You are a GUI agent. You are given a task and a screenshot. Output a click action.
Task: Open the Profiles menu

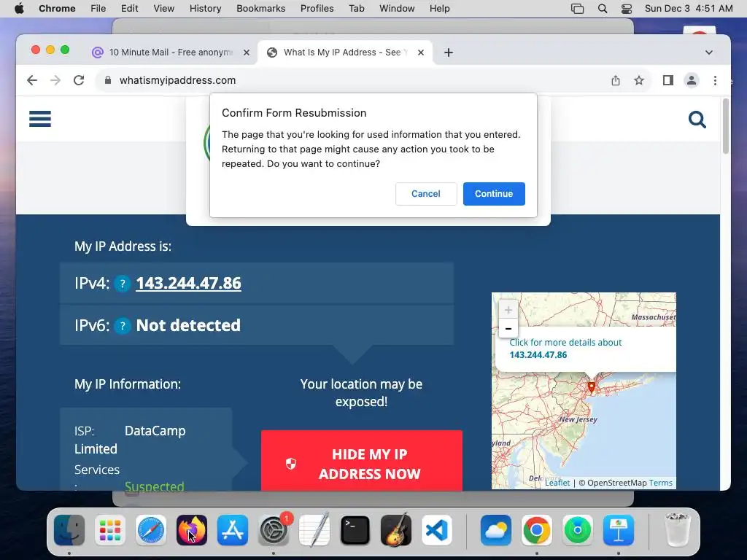(317, 9)
